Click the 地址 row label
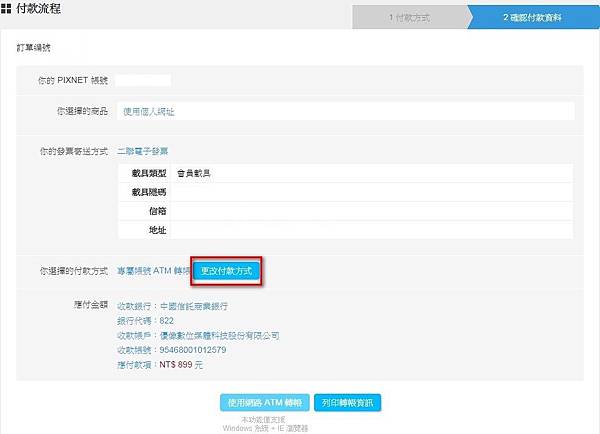 [158, 230]
